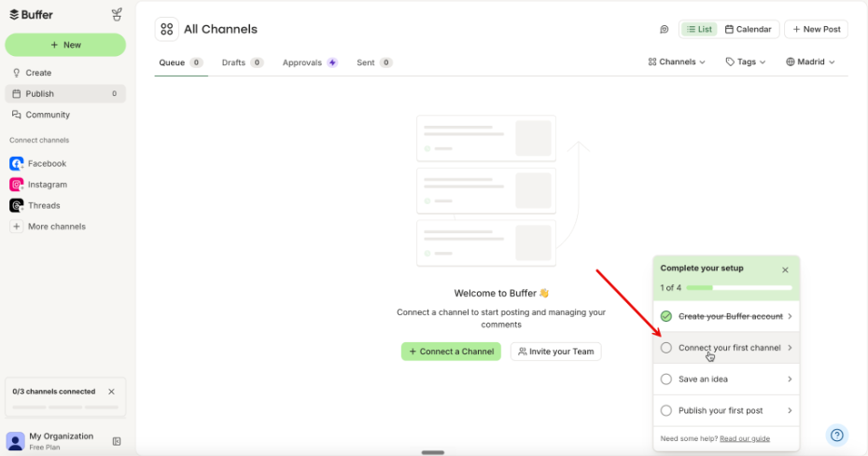Click Save an idea text
This screenshot has width=868, height=456.
click(703, 380)
